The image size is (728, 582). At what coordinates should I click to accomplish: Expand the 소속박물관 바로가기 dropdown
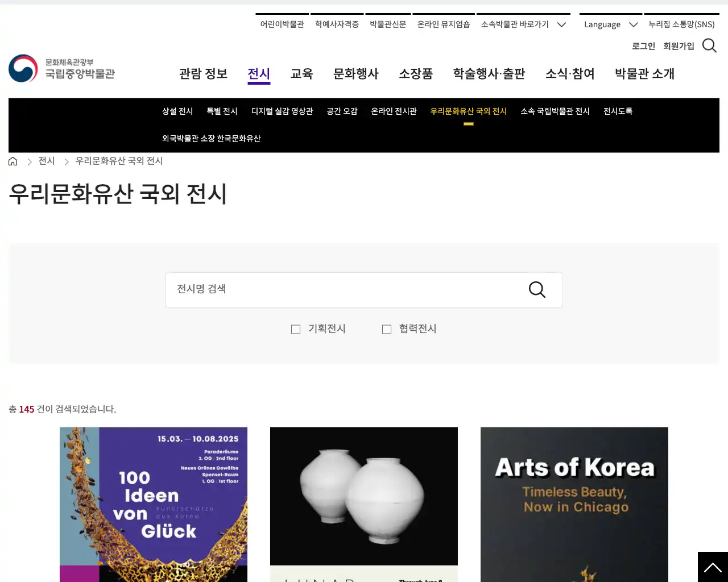pyautogui.click(x=523, y=24)
